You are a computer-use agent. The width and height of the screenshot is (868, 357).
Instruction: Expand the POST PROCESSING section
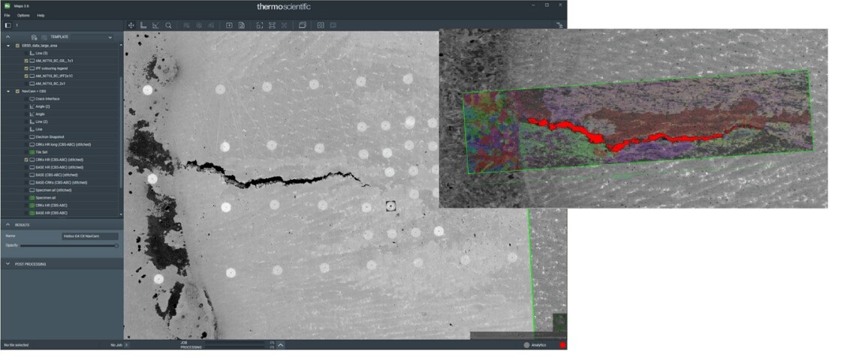[x=8, y=264]
